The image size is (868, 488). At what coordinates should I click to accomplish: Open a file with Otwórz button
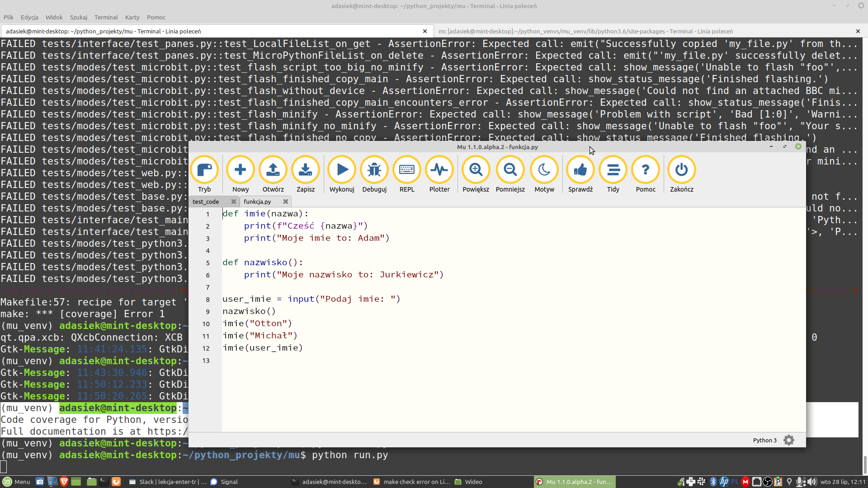[x=273, y=174]
